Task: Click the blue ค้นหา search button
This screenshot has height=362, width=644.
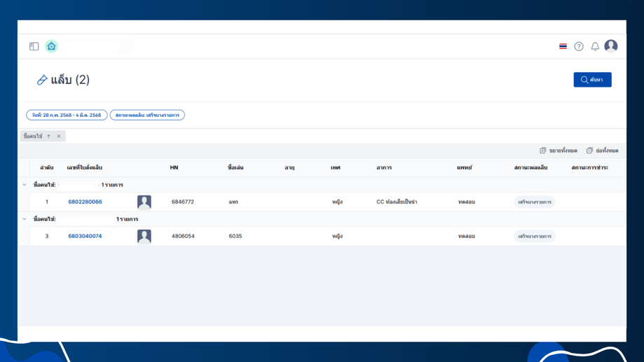Action: coord(592,80)
